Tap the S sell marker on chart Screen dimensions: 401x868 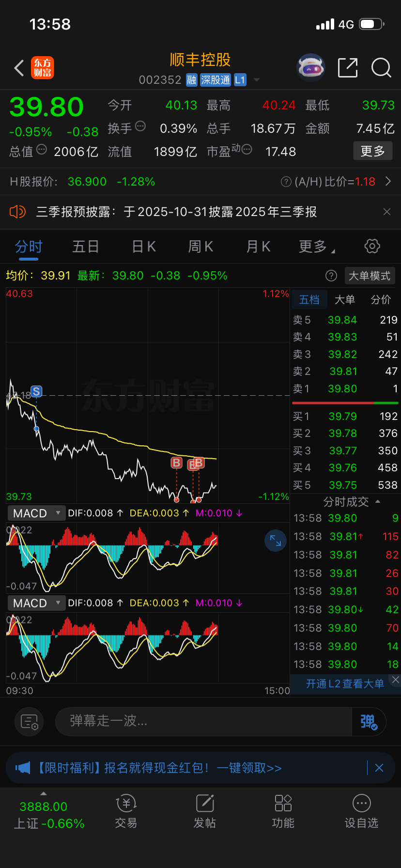coord(36,391)
